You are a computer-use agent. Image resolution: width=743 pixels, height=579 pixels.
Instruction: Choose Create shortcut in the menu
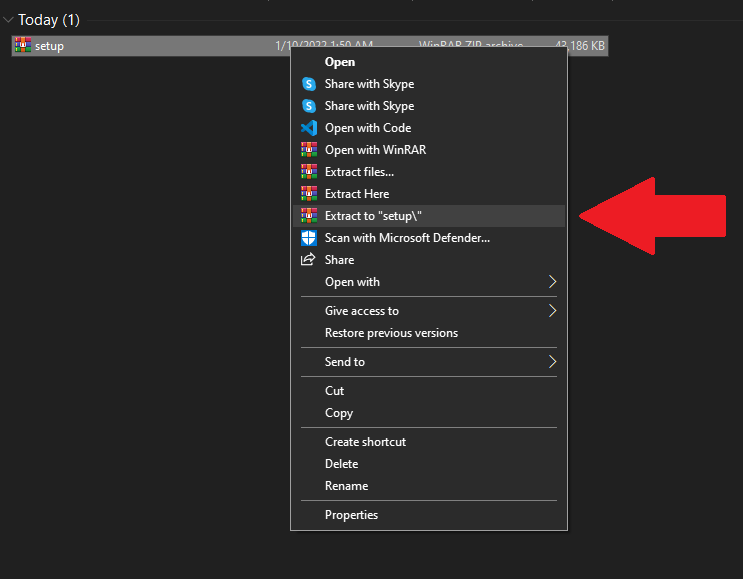pos(365,442)
